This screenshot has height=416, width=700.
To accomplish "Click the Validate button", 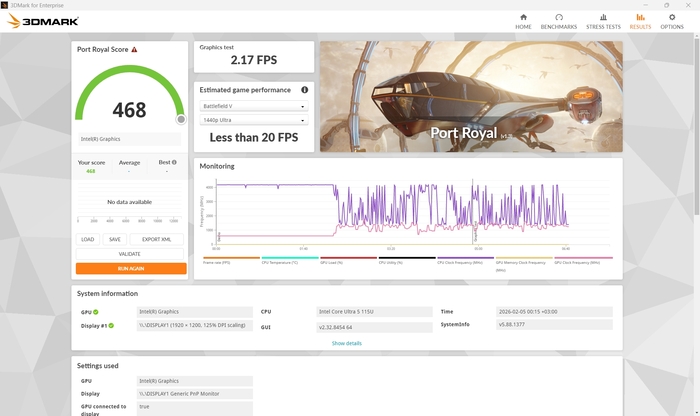I will coord(131,254).
